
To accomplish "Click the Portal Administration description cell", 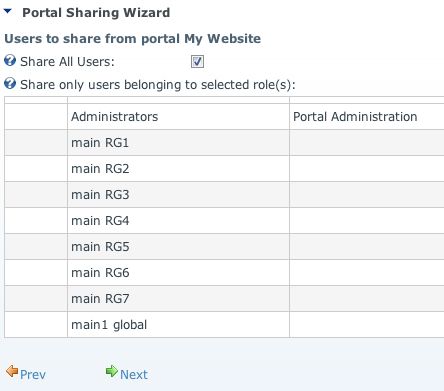I will 367,117.
